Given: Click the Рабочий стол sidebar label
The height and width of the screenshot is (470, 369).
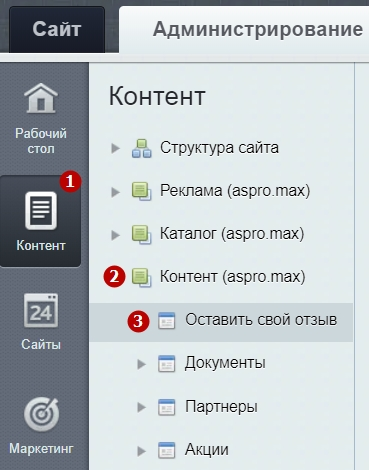Looking at the screenshot, I should tap(41, 141).
